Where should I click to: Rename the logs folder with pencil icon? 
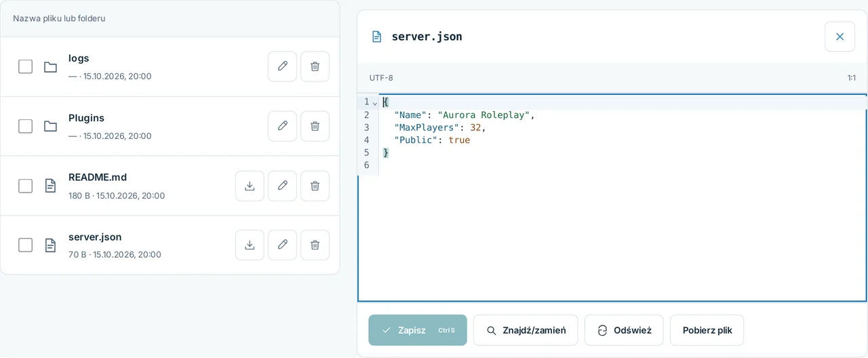coord(282,66)
